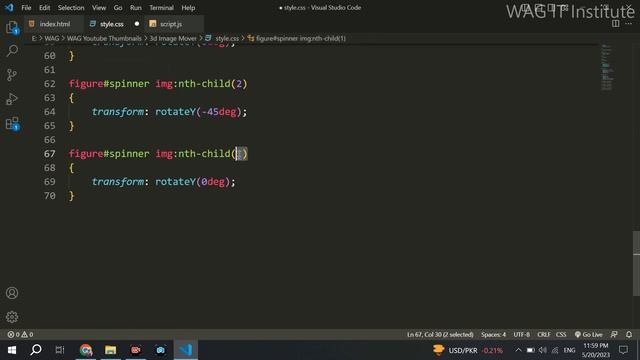Show errors and warnings problems panel
This screenshot has width=640, height=360.
click(x=20, y=334)
